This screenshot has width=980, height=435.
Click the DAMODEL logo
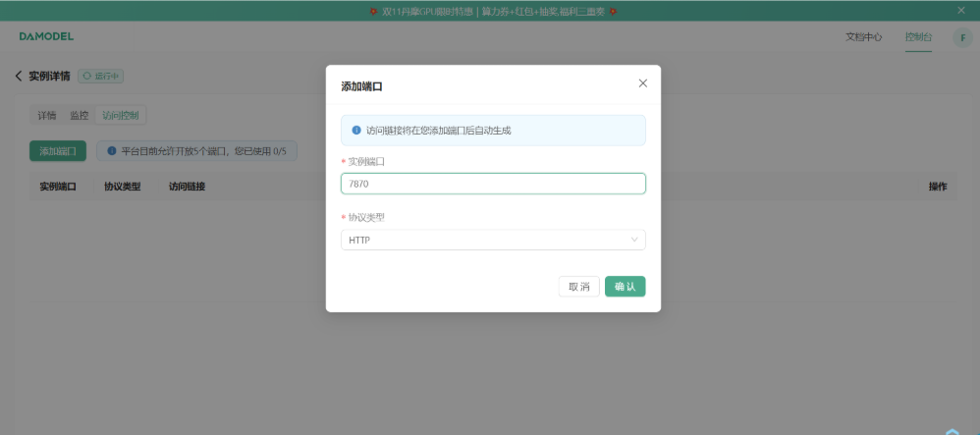[x=46, y=36]
